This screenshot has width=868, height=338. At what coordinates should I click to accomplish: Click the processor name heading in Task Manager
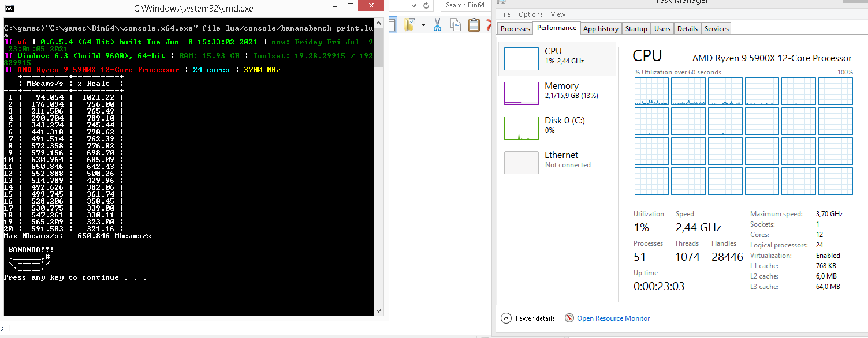[772, 58]
